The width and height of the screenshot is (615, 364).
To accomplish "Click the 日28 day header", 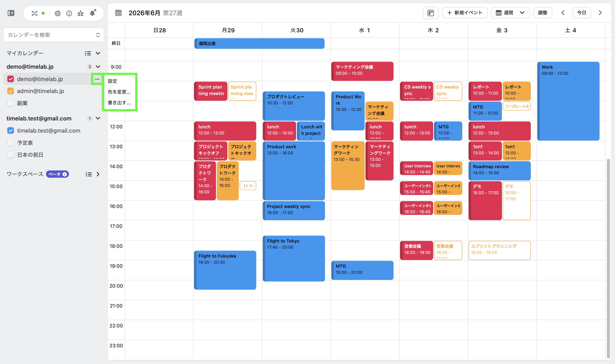I will click(x=160, y=30).
